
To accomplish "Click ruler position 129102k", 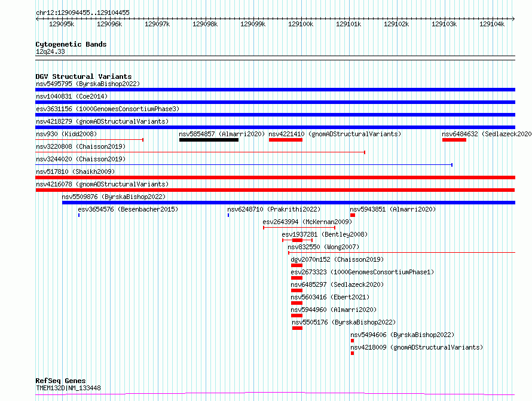I will (x=396, y=24).
